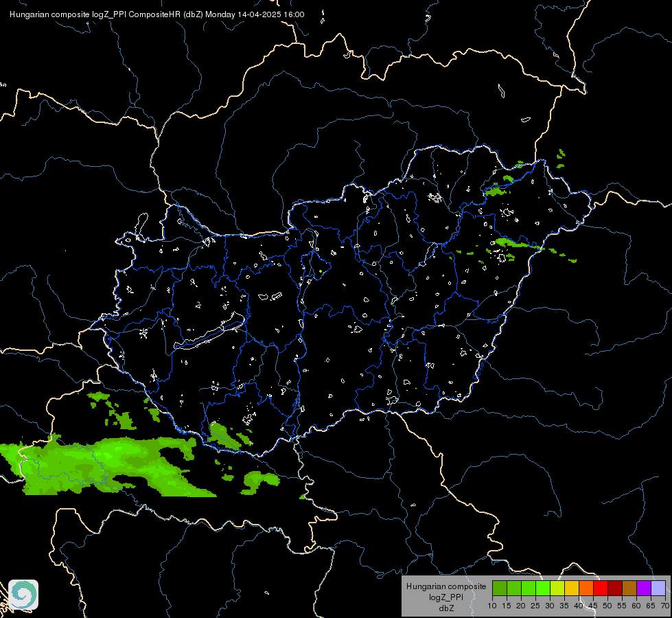Click the 55–60 dBZ brown swatch
672x618 pixels.
coord(629,588)
